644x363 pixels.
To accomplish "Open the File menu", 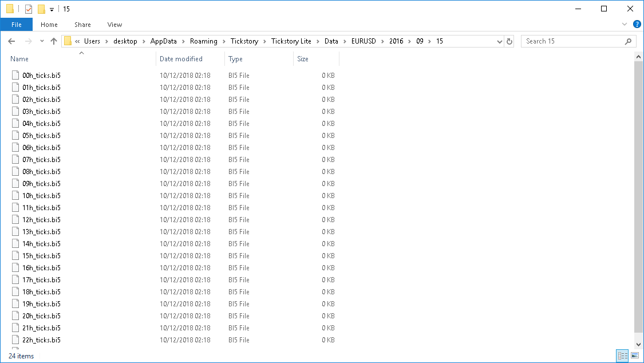I will pos(17,25).
